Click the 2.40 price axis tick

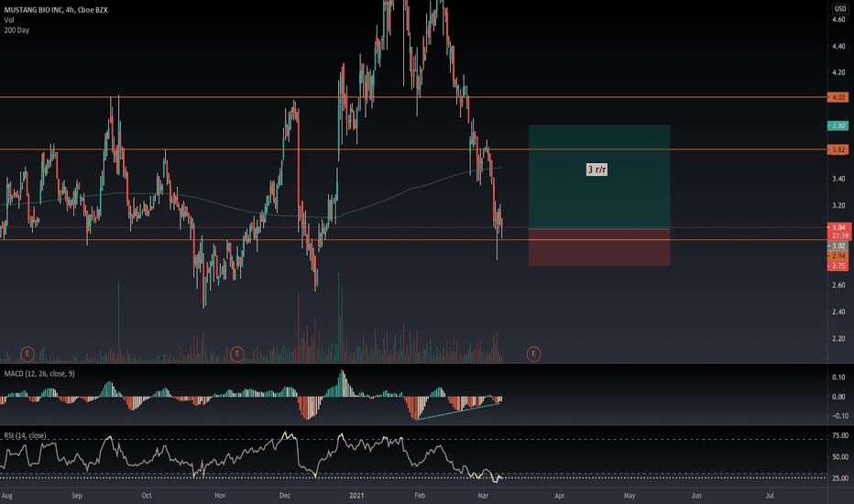pos(838,312)
